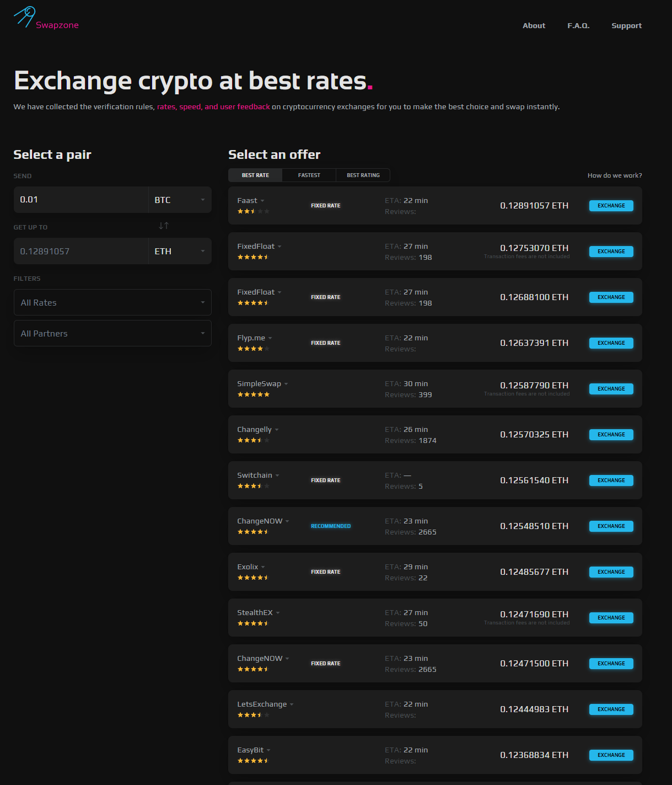The height and width of the screenshot is (785, 672).
Task: Click ChangeNOW's star rating
Action: pos(253,531)
